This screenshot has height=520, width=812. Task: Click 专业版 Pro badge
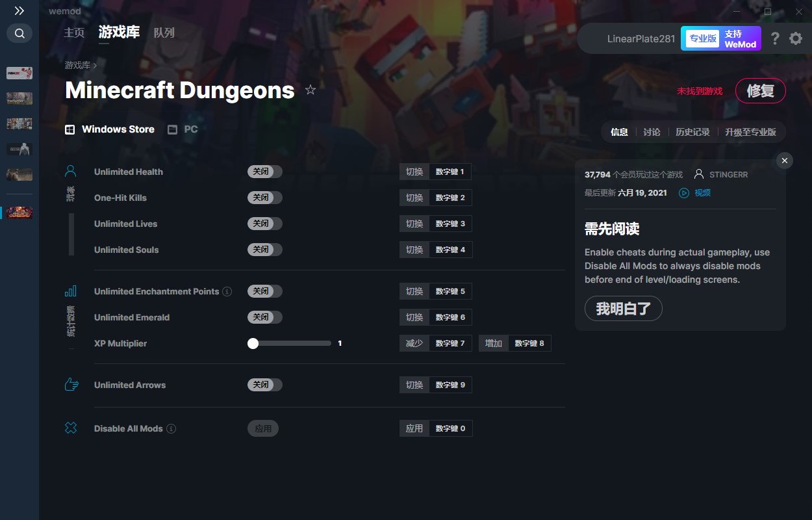click(x=702, y=38)
